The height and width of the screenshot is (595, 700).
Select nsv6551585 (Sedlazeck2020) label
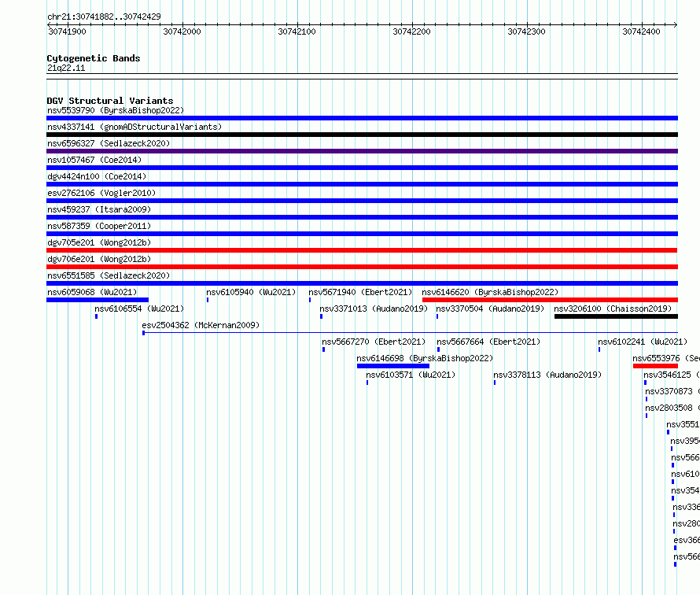coord(109,275)
